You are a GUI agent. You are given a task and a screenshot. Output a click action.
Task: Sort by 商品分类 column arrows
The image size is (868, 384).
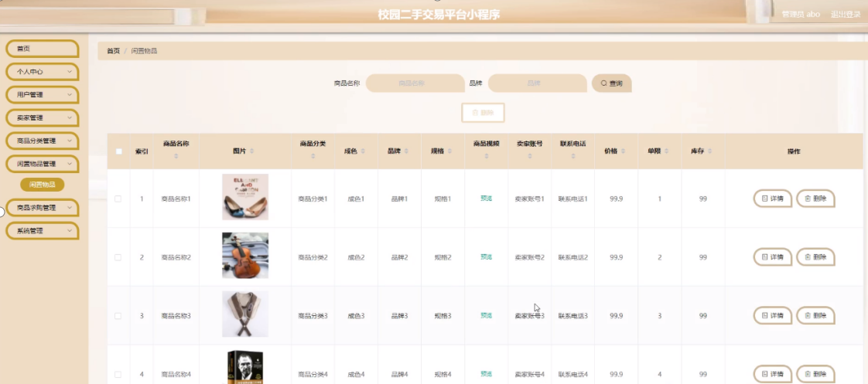tap(313, 156)
